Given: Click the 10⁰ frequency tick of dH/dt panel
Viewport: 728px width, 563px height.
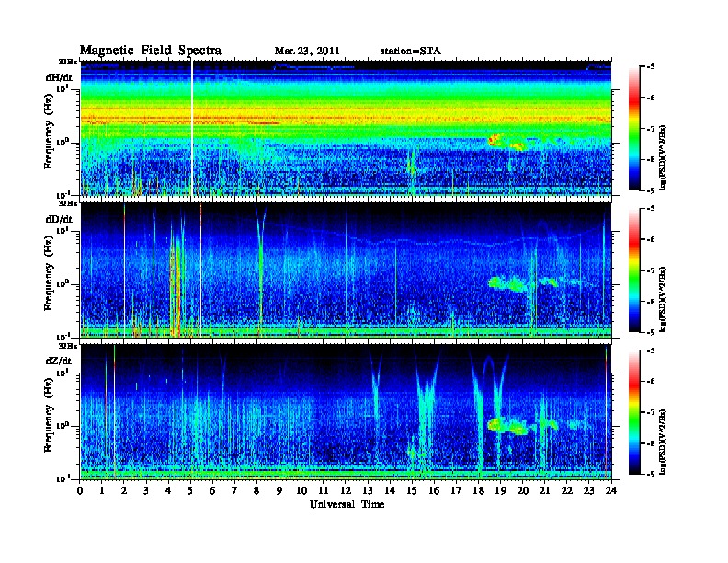Looking at the screenshot, I should (63, 142).
